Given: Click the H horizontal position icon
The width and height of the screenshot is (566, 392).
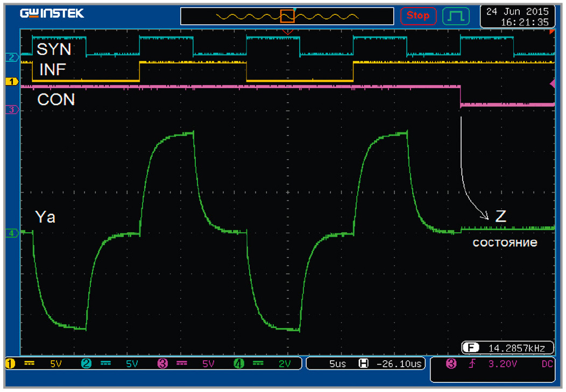Looking at the screenshot, I should (x=364, y=364).
